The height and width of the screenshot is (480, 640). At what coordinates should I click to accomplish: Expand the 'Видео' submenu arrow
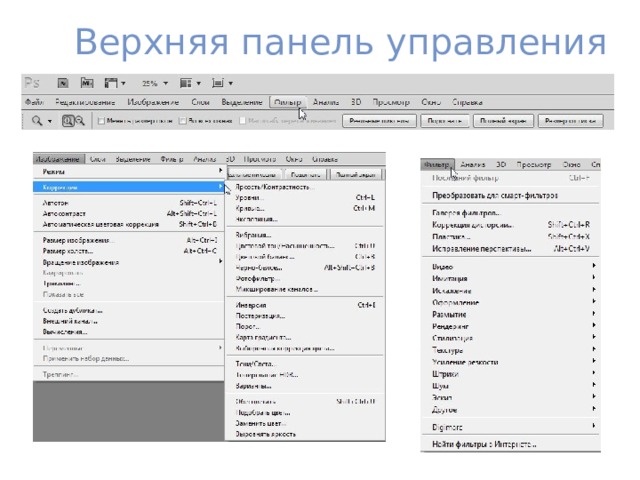point(594,265)
